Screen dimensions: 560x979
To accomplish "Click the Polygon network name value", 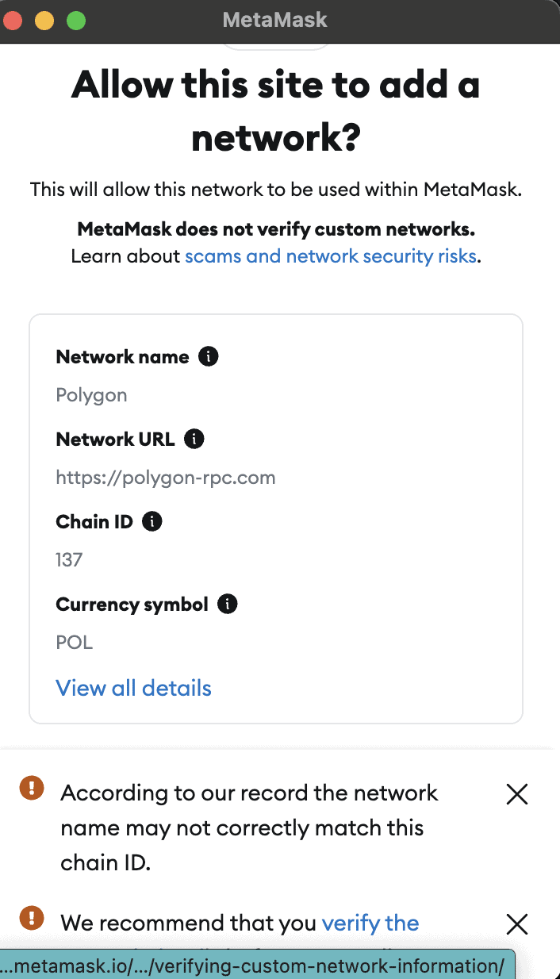I will [91, 395].
